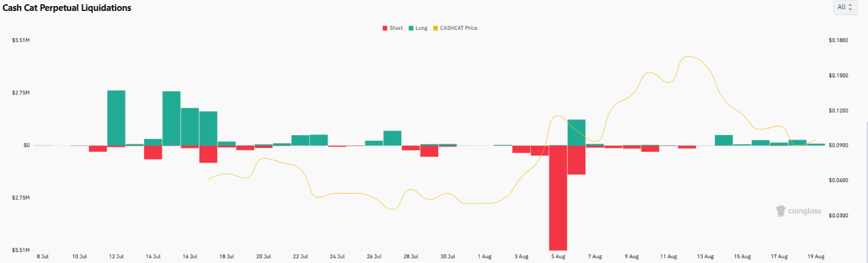Image resolution: width=868 pixels, height=263 pixels.
Task: Click the 30 Jul date label
Action: pos(447,257)
